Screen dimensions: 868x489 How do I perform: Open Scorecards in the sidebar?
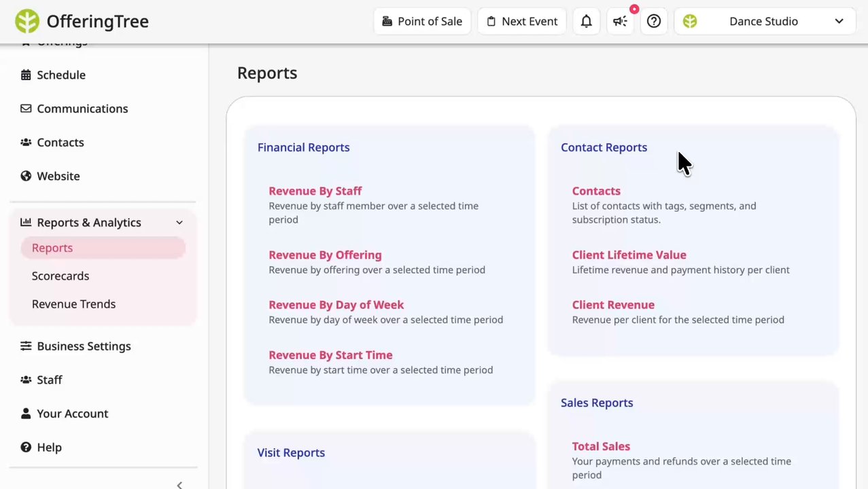(x=60, y=276)
